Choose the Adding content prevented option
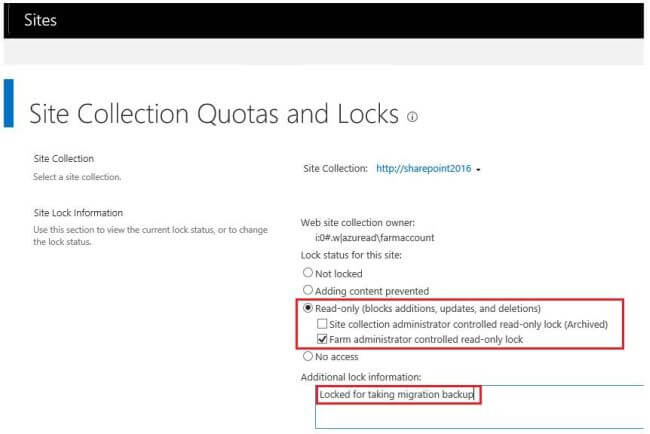The height and width of the screenshot is (434, 650). pyautogui.click(x=307, y=290)
